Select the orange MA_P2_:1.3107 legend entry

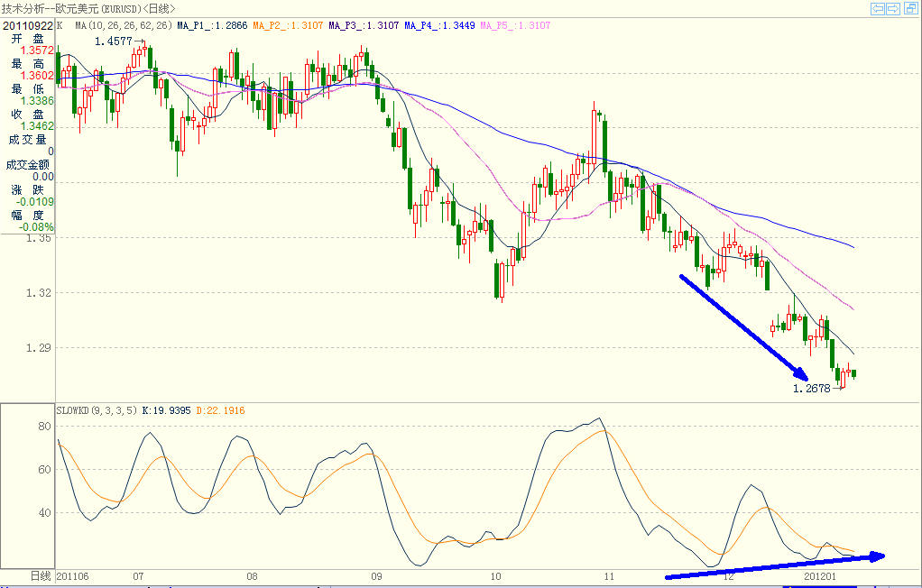(288, 26)
